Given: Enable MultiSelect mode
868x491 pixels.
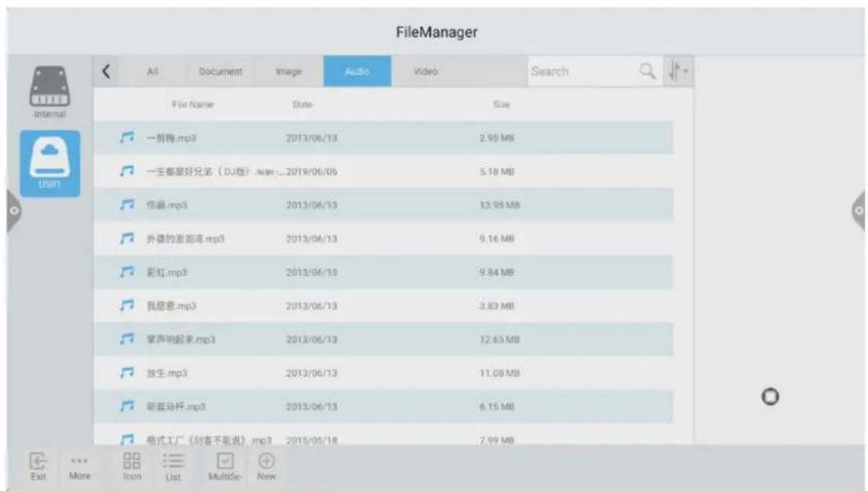Looking at the screenshot, I should pyautogui.click(x=225, y=467).
